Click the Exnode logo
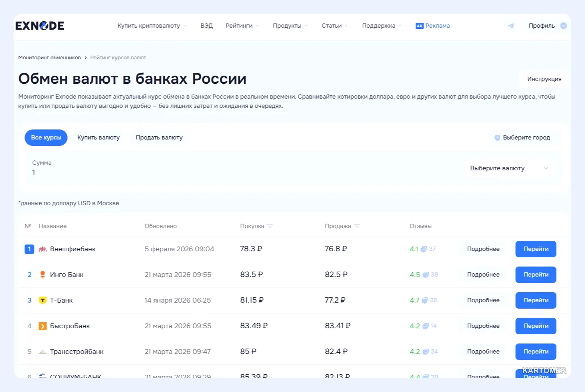 tap(40, 26)
